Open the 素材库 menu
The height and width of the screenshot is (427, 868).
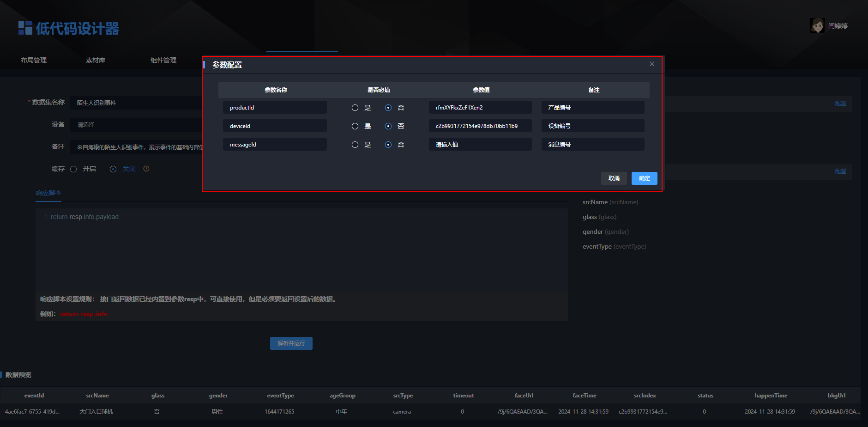[96, 60]
